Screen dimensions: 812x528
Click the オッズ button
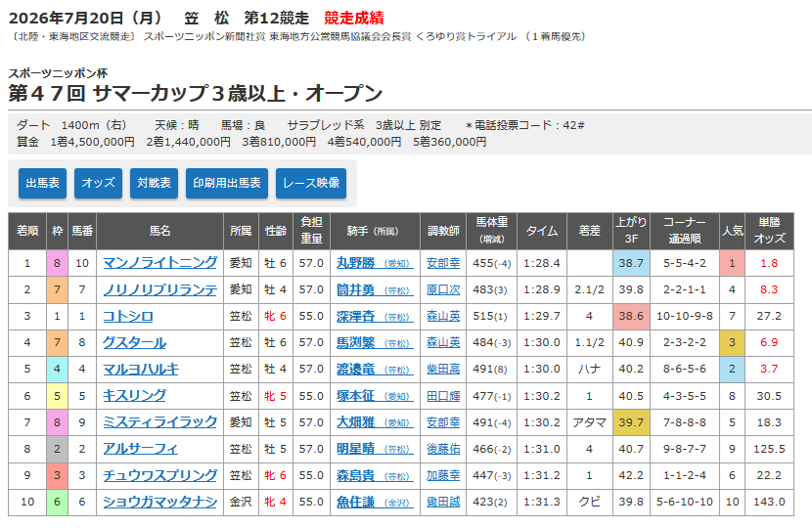(x=99, y=183)
